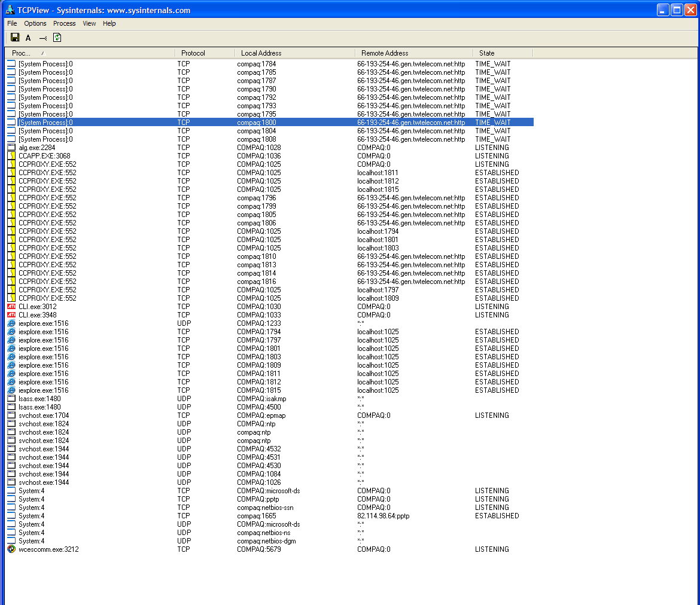The height and width of the screenshot is (605, 700).
Task: Click ESTABLISHED state on compaq:1665 row
Action: pos(497,516)
